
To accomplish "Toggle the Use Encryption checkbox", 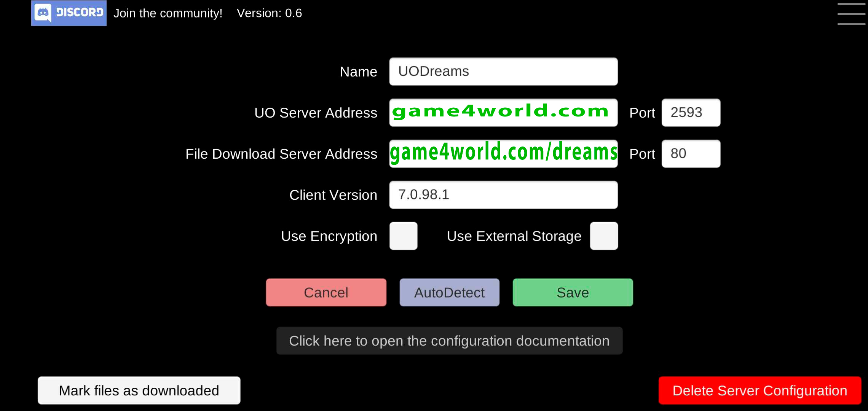I will pyautogui.click(x=404, y=236).
